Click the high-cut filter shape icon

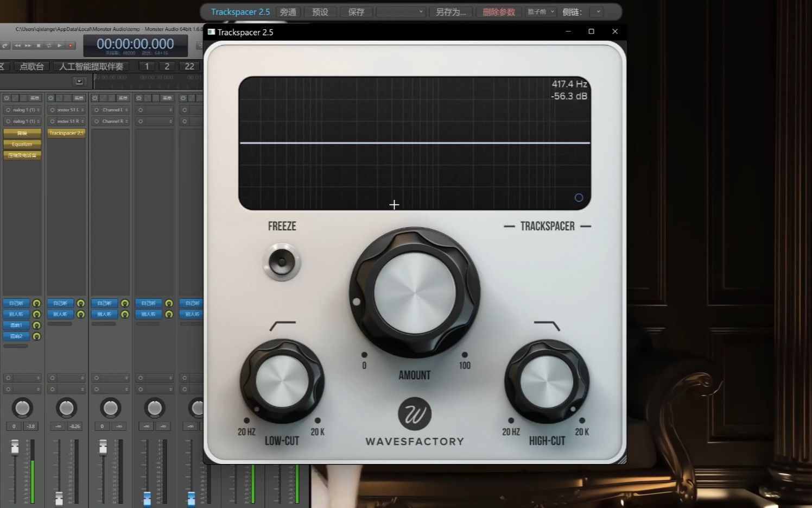point(547,325)
